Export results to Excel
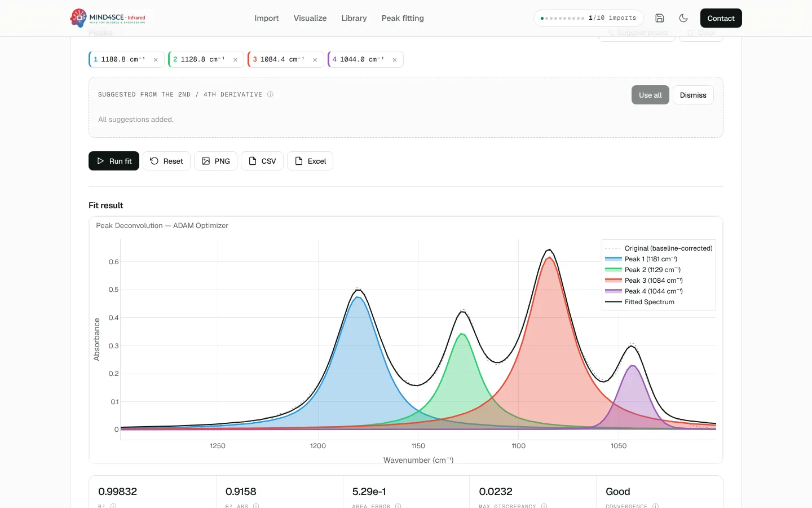The height and width of the screenshot is (508, 812). (x=310, y=161)
